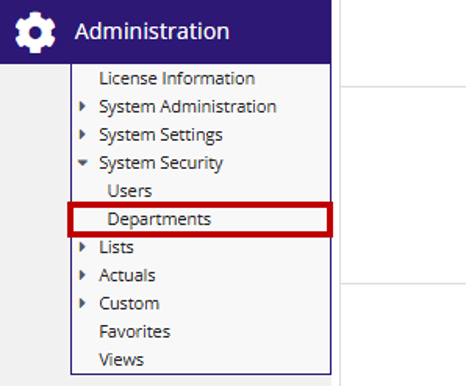Expand the System Settings arrow

pos(82,135)
